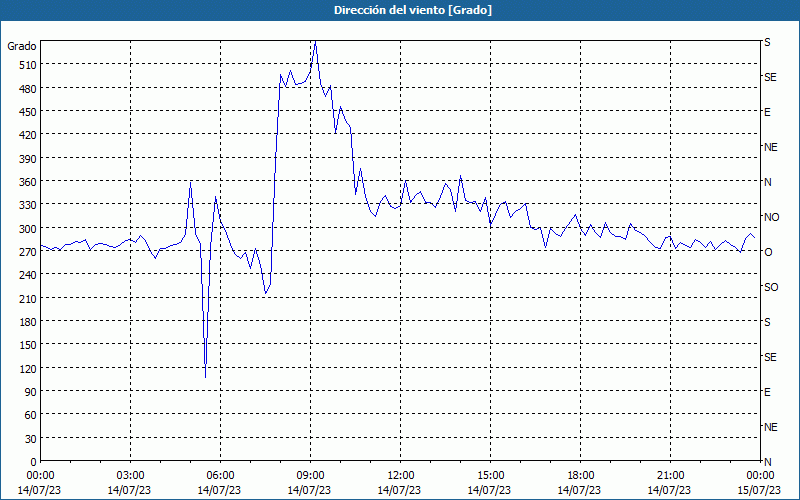Viewport: 800px width, 500px height.
Task: Click the 210 y-axis value
Action: (28, 298)
